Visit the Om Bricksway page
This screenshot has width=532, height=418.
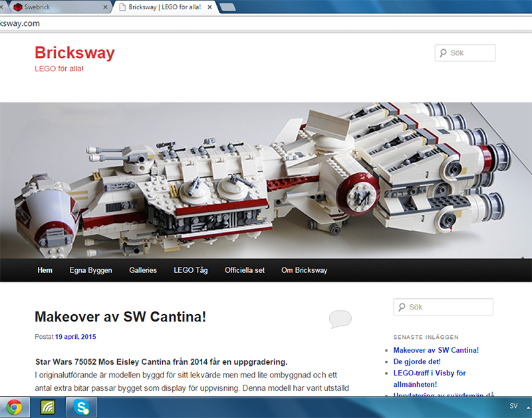pyautogui.click(x=304, y=270)
